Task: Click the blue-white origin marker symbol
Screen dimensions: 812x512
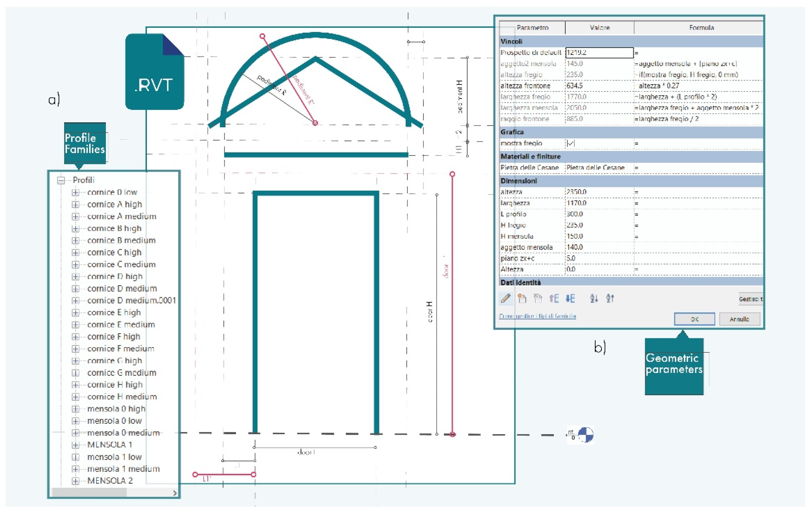Action: coord(586,435)
